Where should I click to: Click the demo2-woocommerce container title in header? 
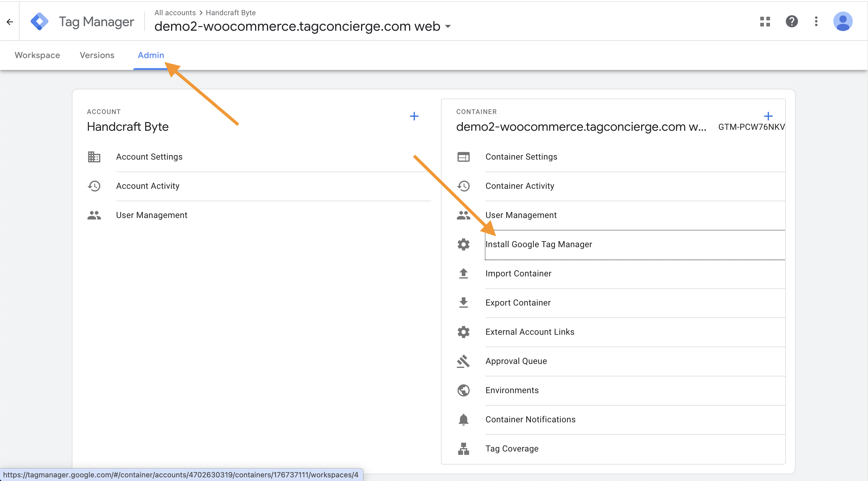297,26
